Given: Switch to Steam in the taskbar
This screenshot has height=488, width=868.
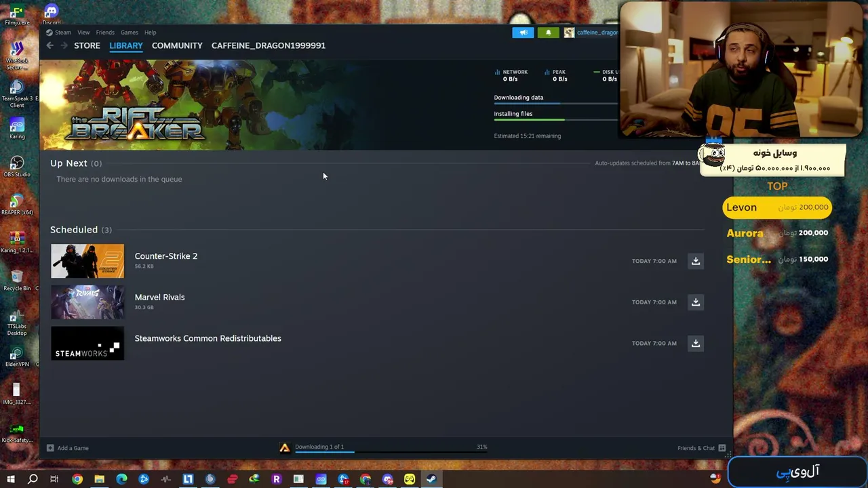Looking at the screenshot, I should tap(431, 479).
